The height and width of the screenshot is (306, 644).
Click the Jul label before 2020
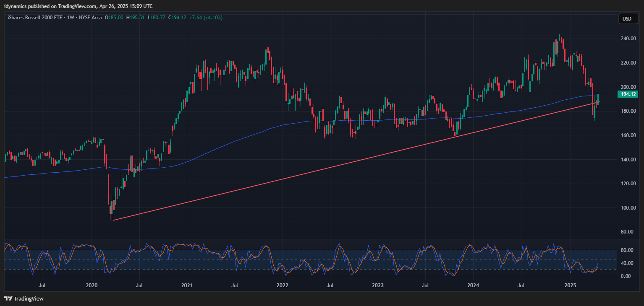[x=42, y=285]
